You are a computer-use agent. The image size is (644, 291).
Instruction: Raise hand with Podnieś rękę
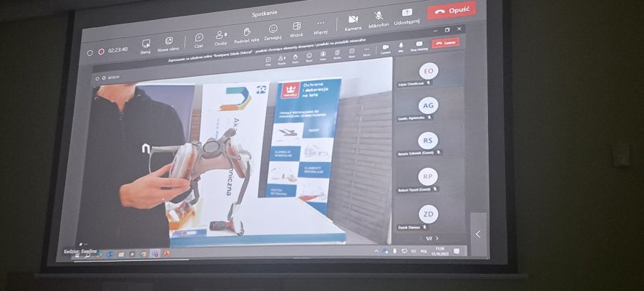[x=246, y=35]
